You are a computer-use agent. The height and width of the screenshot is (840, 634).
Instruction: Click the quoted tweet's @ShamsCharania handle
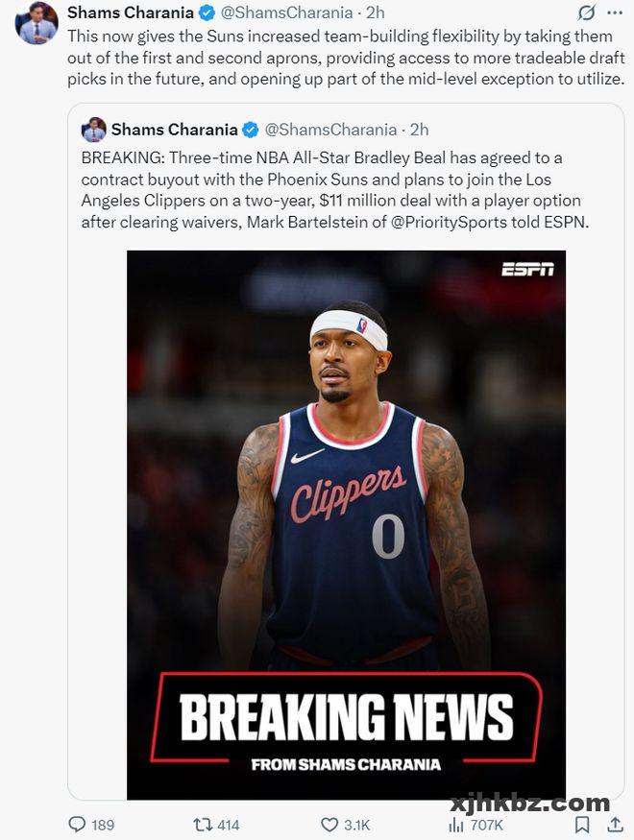(330, 129)
